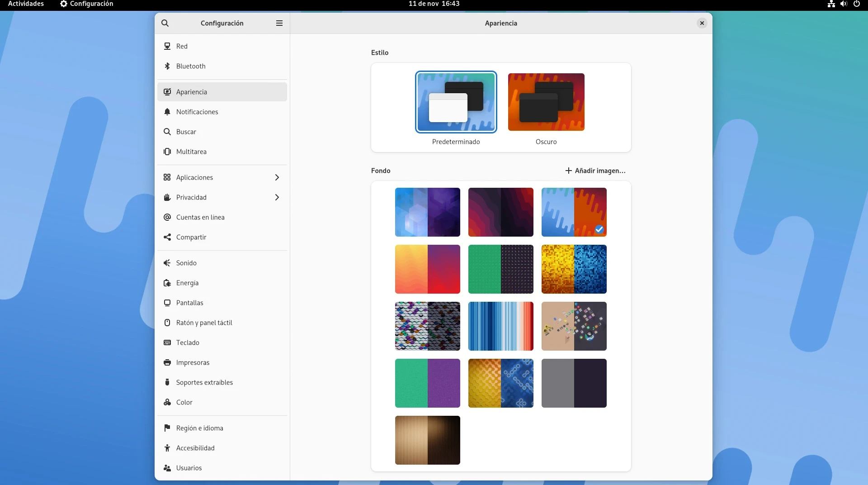
Task: Click the Bluetooth icon in the sidebar
Action: pyautogui.click(x=167, y=66)
